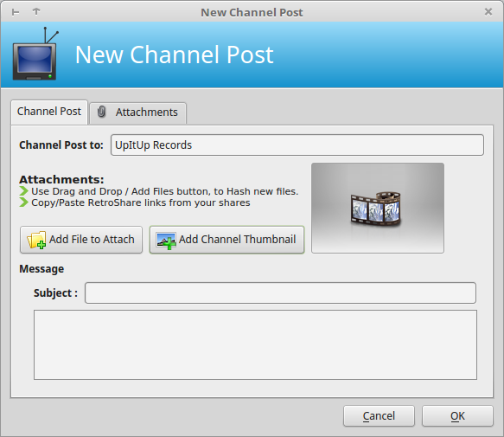The height and width of the screenshot is (437, 504).
Task: Click the Add Channel Thumbnail button
Action: tap(226, 240)
